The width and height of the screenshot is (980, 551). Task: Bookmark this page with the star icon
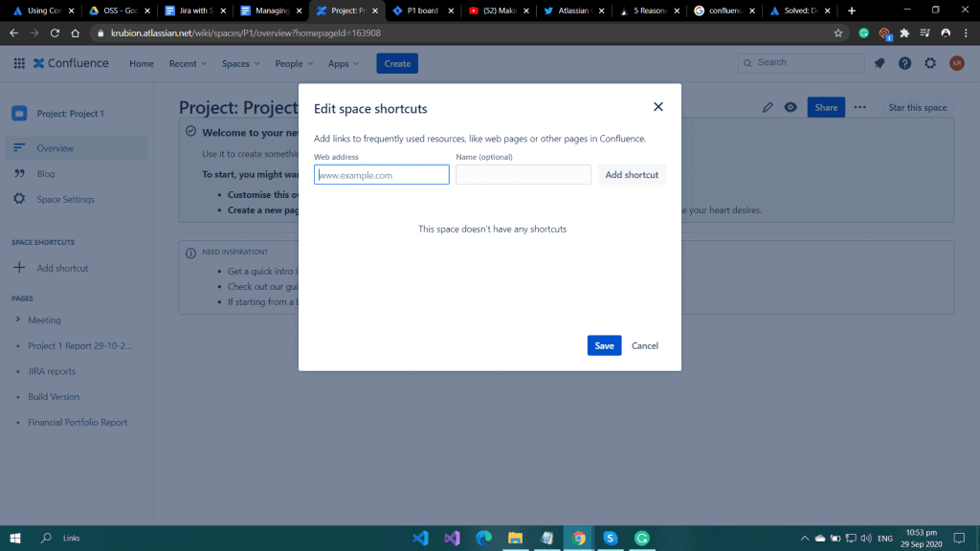(838, 33)
